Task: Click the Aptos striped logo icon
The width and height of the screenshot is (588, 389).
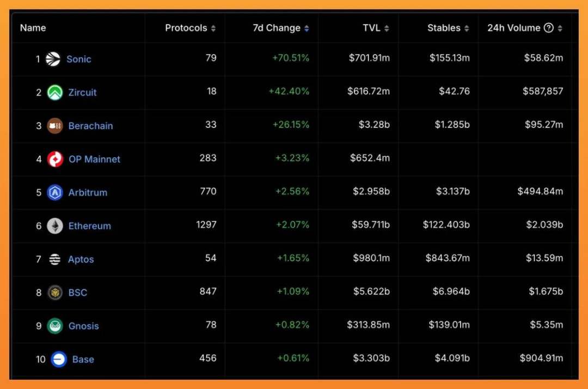Action: 55,259
